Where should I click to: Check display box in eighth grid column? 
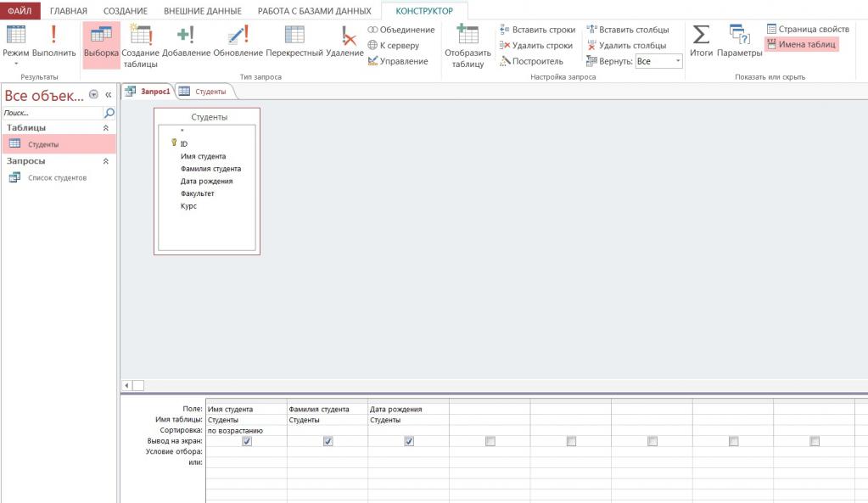[x=815, y=441]
